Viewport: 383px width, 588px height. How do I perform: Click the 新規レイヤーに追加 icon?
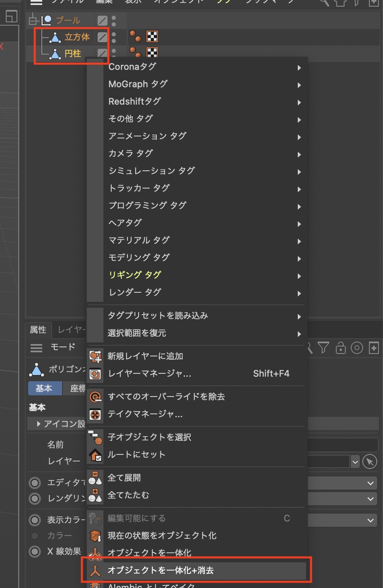coord(96,356)
